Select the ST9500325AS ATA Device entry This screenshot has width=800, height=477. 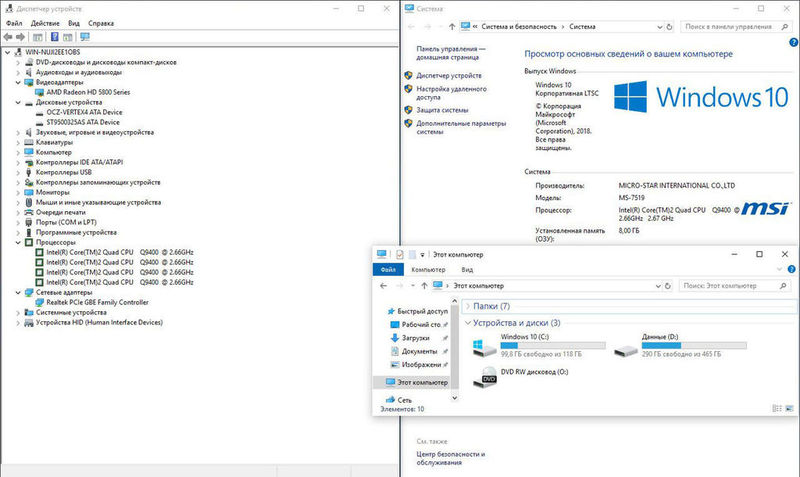[x=83, y=122]
